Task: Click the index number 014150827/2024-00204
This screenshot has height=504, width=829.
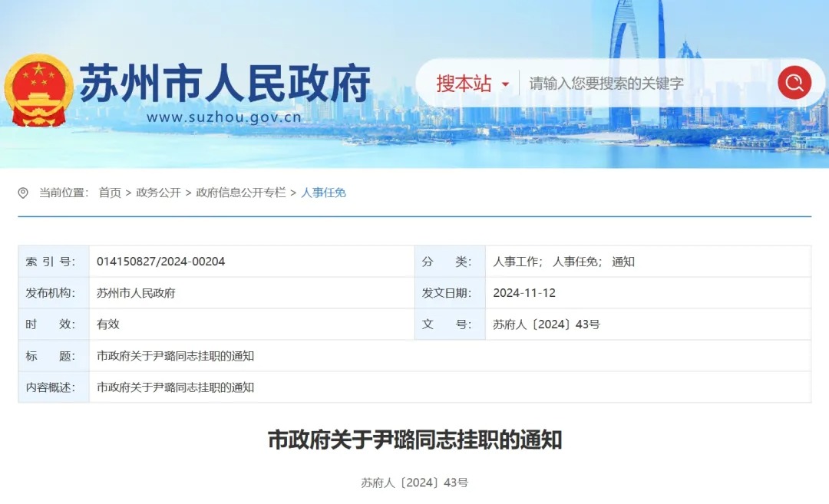Action: tap(163, 261)
